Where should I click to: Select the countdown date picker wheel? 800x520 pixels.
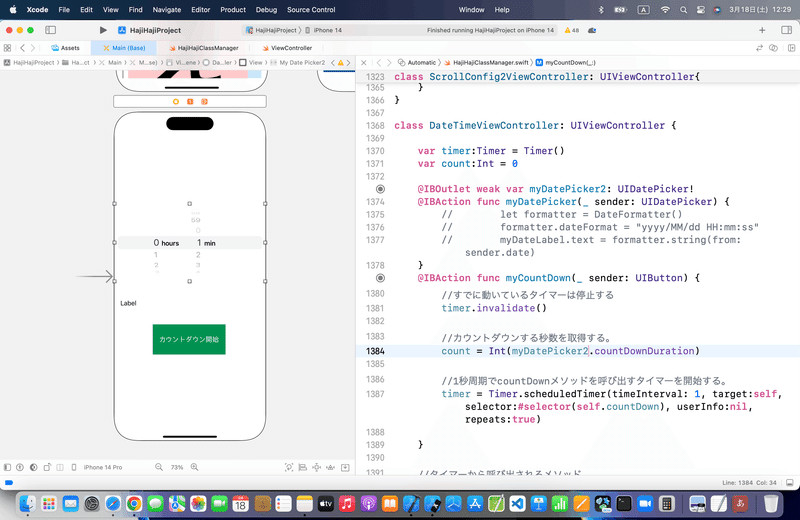(190, 242)
